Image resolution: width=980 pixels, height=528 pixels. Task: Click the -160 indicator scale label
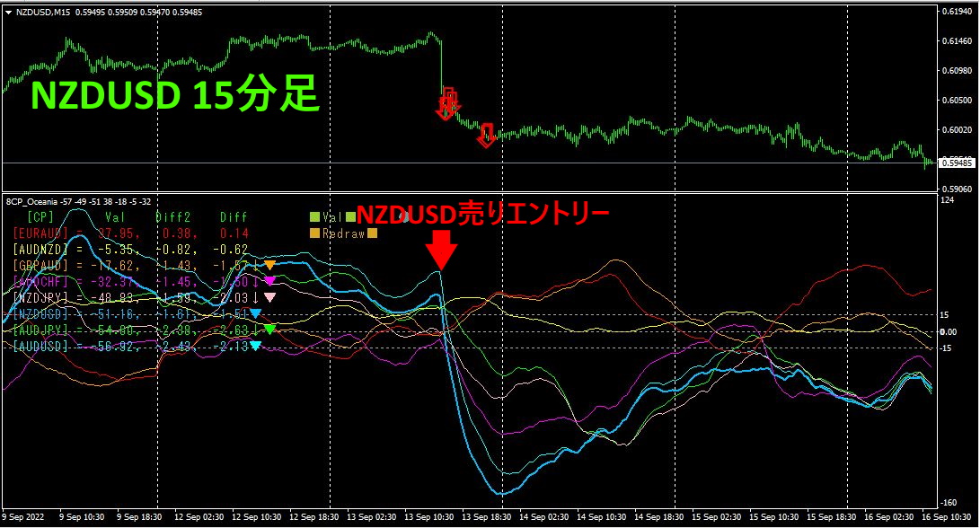949,502
